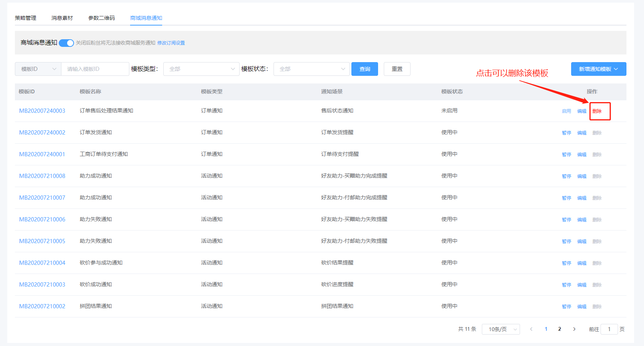The image size is (644, 346).
Task: Go to page 2 in pagination
Action: 560,329
